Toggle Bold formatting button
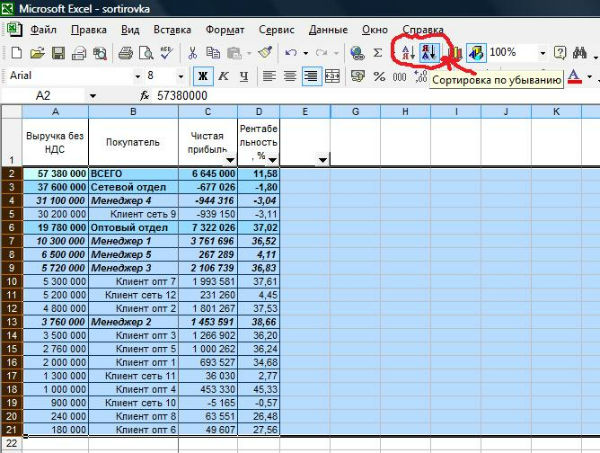 pos(202,75)
